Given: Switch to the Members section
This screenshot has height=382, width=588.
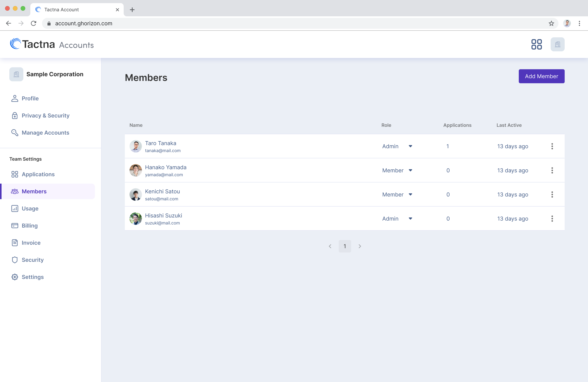Looking at the screenshot, I should (34, 191).
